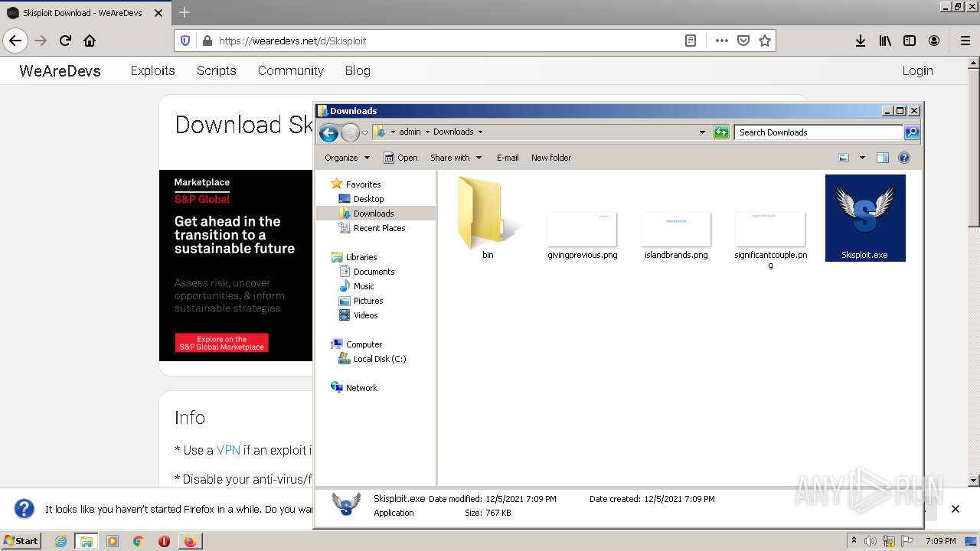980x551 pixels.
Task: Open the bin folder icon
Action: [488, 214]
